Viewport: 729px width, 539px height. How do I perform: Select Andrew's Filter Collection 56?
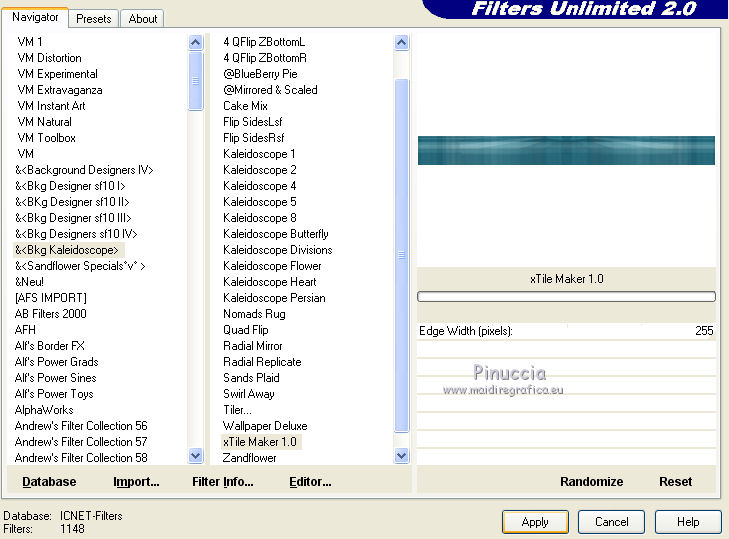(81, 426)
